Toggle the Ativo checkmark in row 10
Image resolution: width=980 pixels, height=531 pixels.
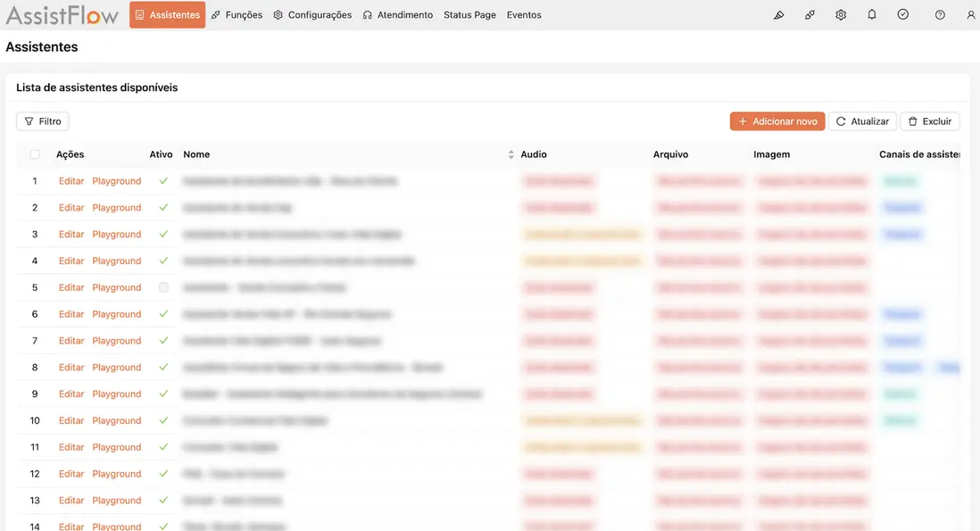coord(163,420)
